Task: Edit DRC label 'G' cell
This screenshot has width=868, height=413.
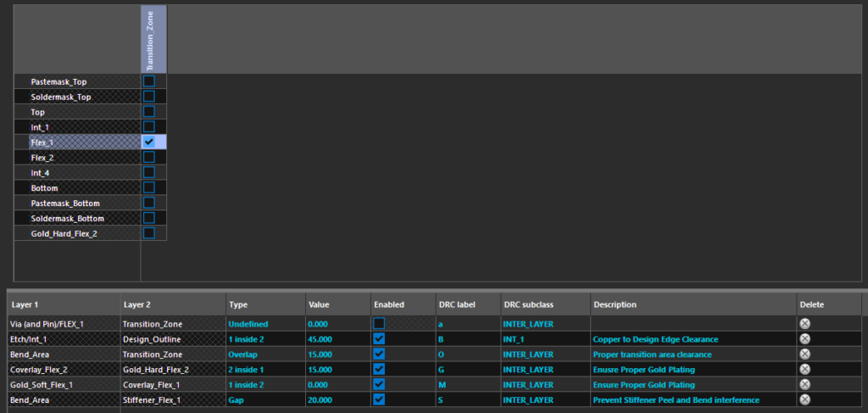Action: click(468, 369)
